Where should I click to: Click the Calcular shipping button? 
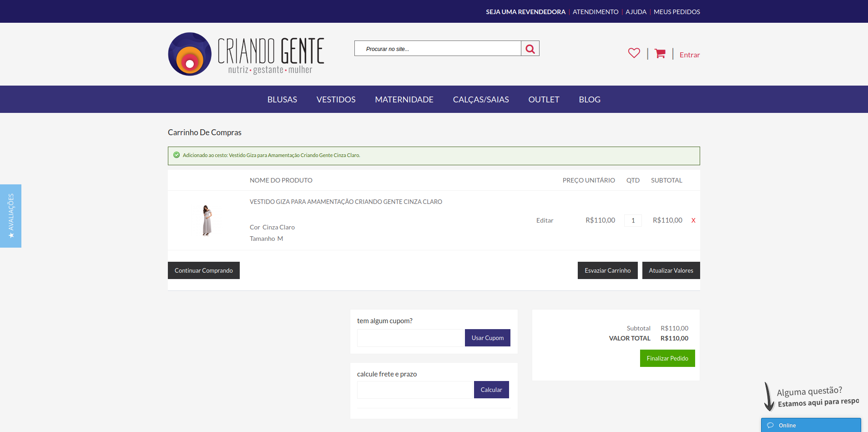pyautogui.click(x=491, y=390)
